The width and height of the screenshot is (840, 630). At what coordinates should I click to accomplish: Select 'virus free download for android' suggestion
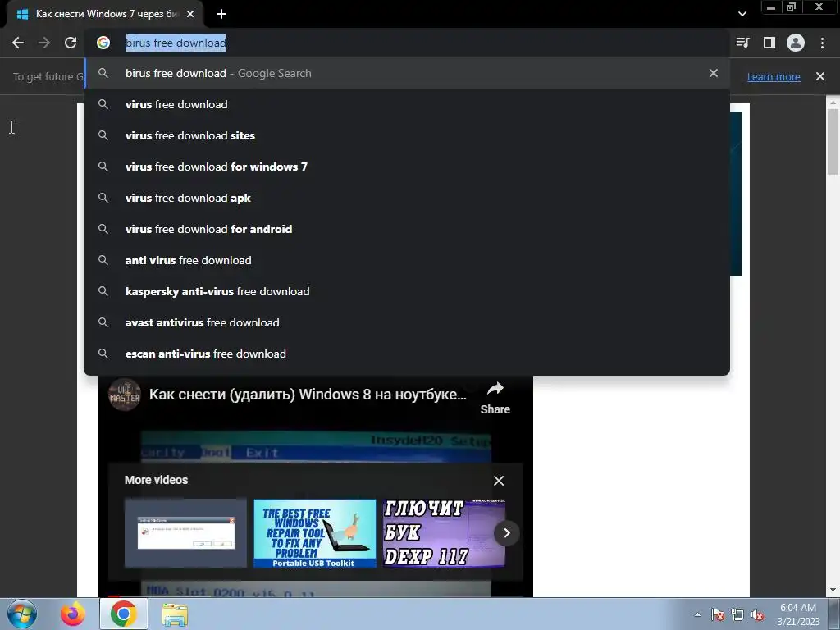coord(407,229)
